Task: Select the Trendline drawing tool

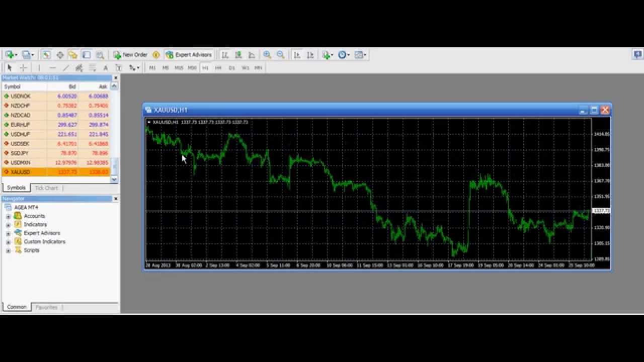Action: [66, 67]
